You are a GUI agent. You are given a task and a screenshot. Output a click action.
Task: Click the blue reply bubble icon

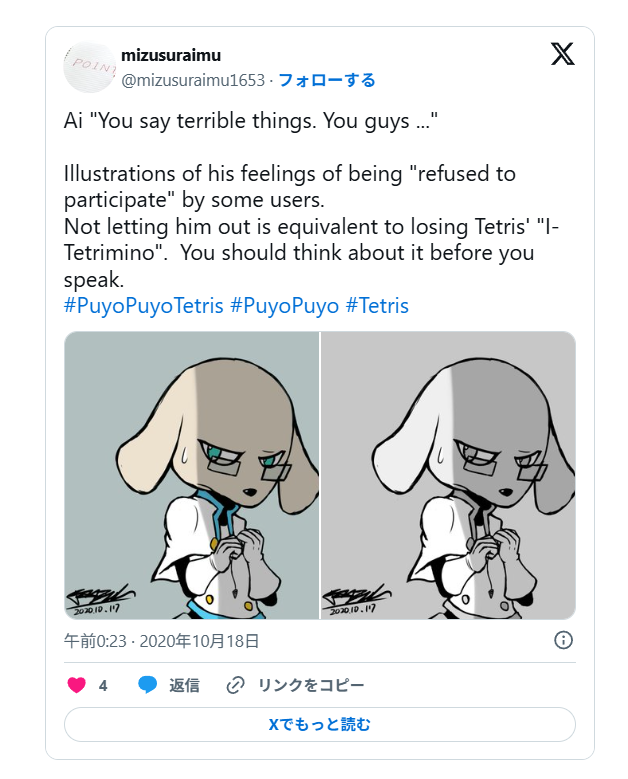click(148, 685)
